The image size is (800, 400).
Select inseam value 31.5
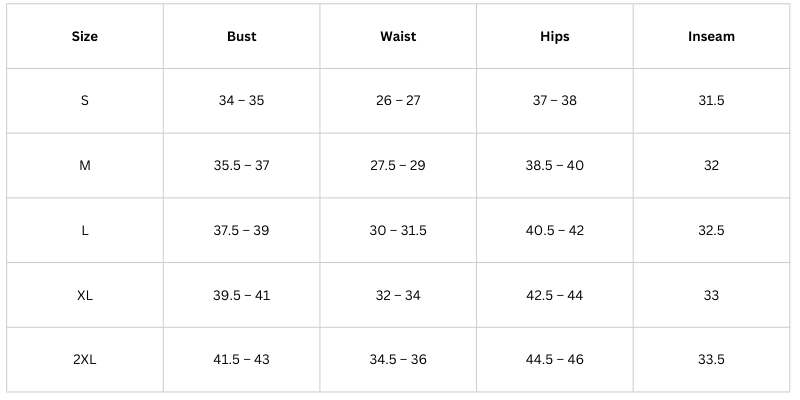(x=711, y=101)
